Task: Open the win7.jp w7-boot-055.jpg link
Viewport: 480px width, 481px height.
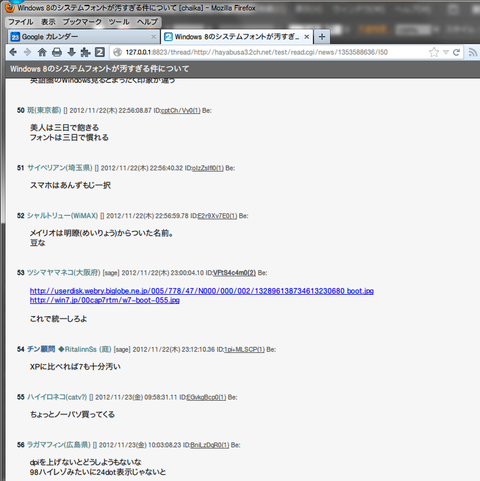Action: tap(105, 300)
